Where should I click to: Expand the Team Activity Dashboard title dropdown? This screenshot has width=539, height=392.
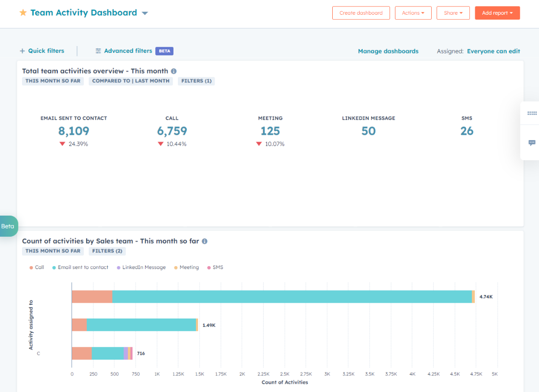(x=145, y=13)
